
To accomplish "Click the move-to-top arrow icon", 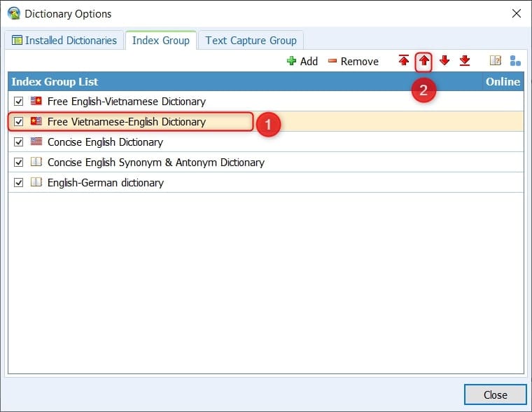I will click(404, 61).
